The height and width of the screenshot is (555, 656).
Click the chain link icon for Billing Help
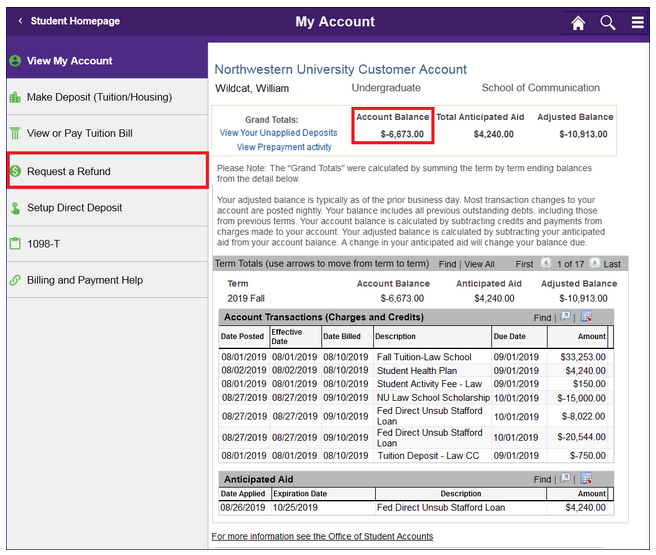click(15, 280)
